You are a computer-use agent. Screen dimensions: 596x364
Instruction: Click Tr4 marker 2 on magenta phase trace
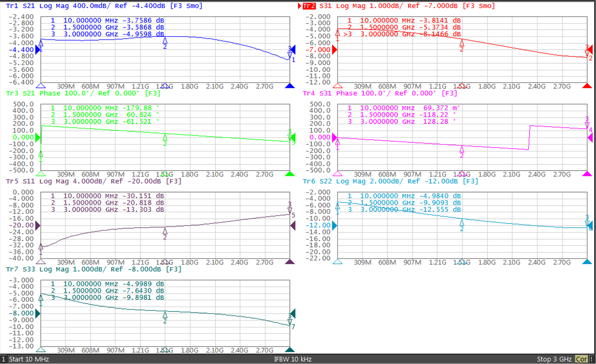tap(462, 149)
